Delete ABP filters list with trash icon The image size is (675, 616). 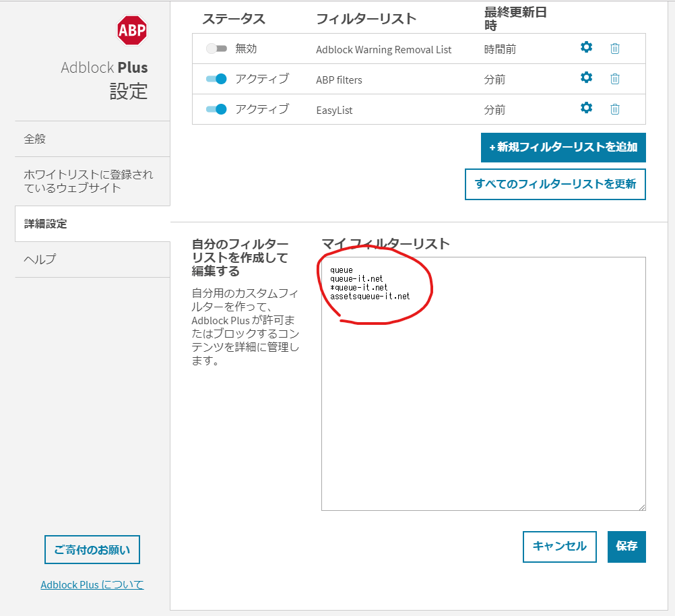click(615, 78)
